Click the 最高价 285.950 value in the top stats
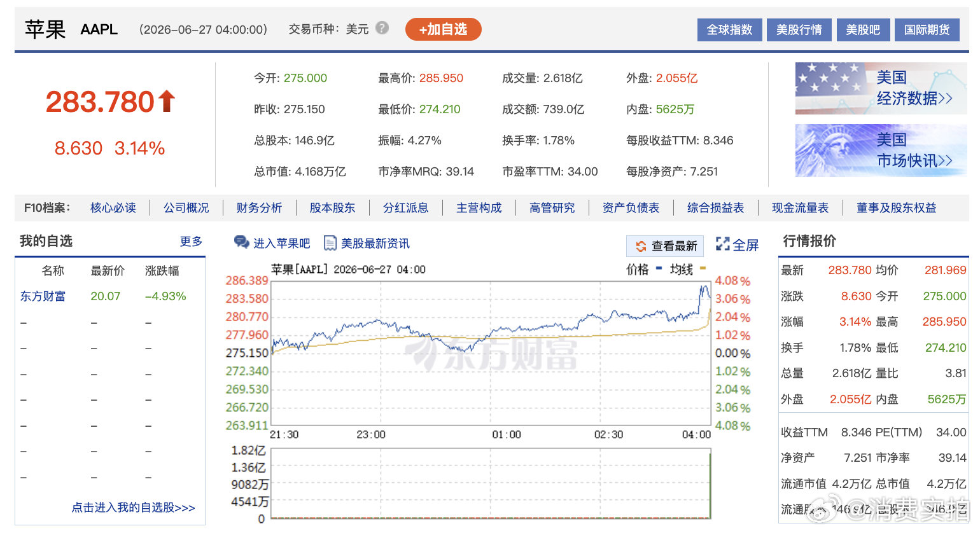 coord(441,78)
